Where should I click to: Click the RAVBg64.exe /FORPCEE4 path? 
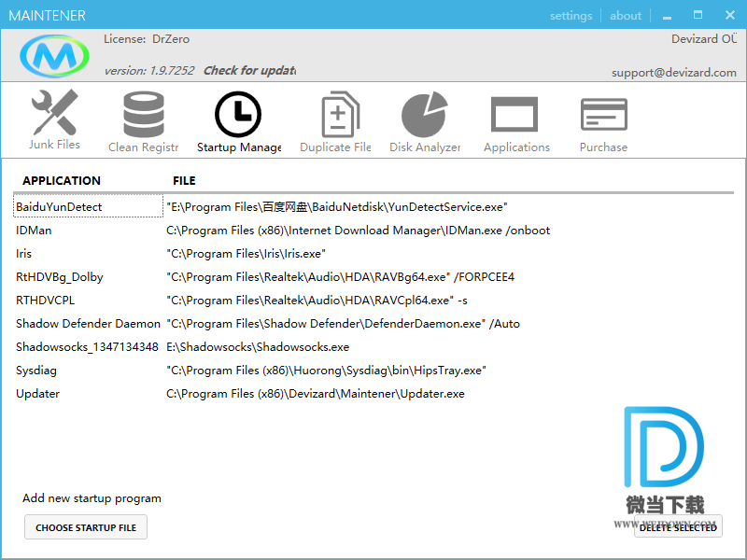340,277
